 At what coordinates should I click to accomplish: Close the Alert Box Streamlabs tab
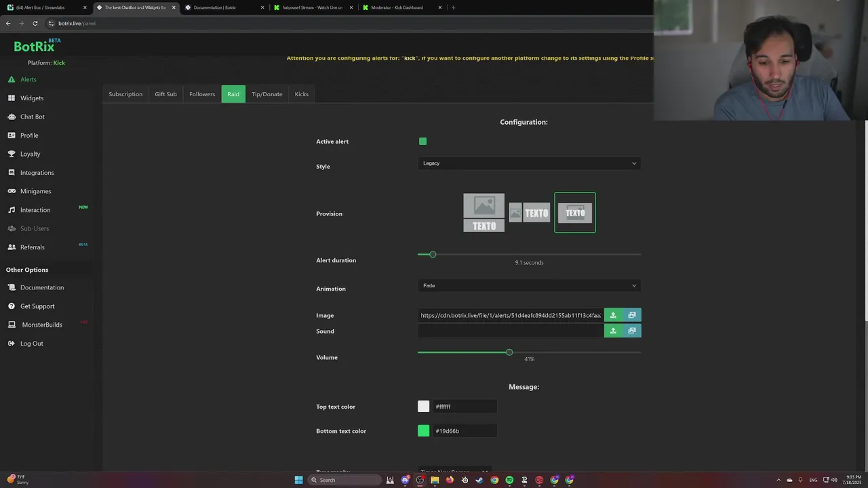point(85,7)
